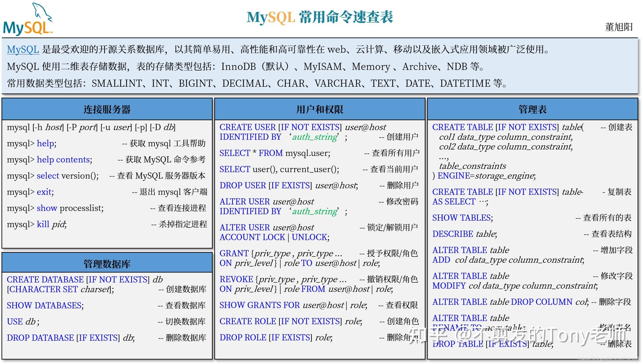643x364 pixels.
Task: Click the 'ADD col data_type column_constraint;' line
Action: 508,260
